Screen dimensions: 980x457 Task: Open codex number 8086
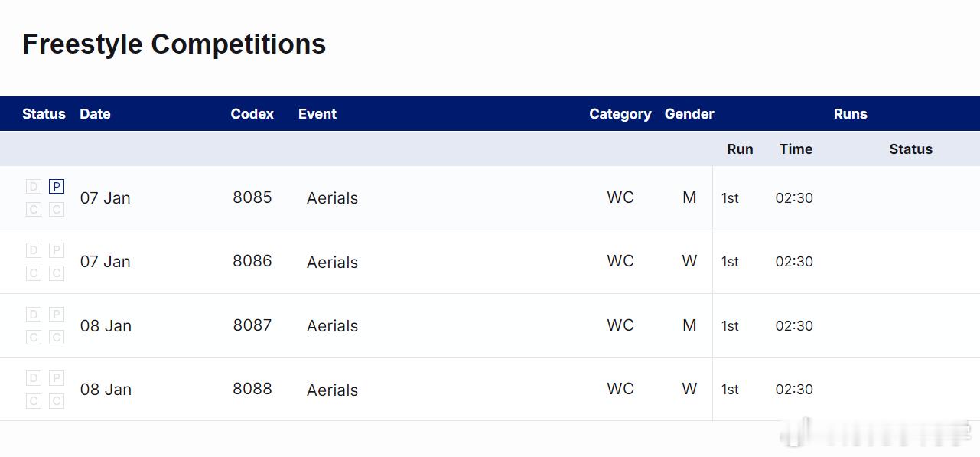coord(252,261)
